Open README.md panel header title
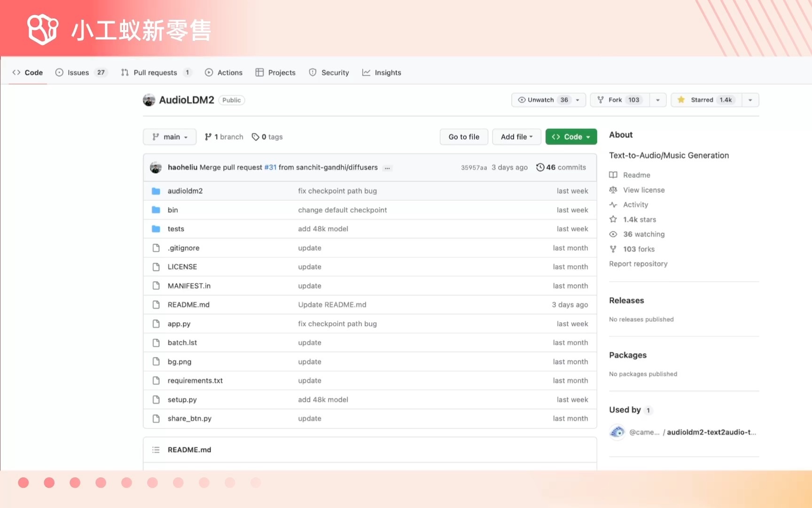 189,450
